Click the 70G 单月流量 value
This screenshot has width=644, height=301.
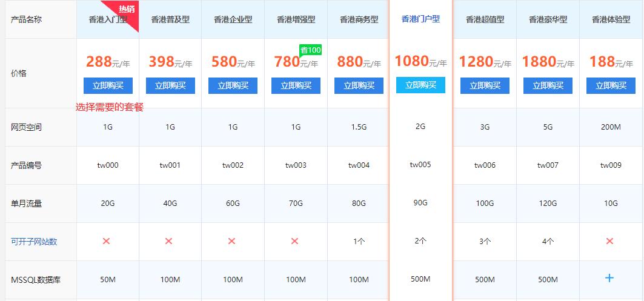tap(296, 203)
